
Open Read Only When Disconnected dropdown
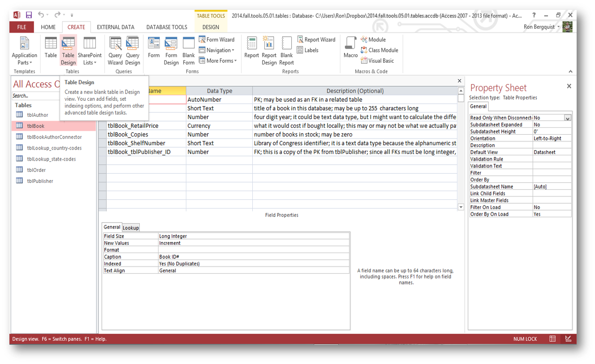(568, 118)
